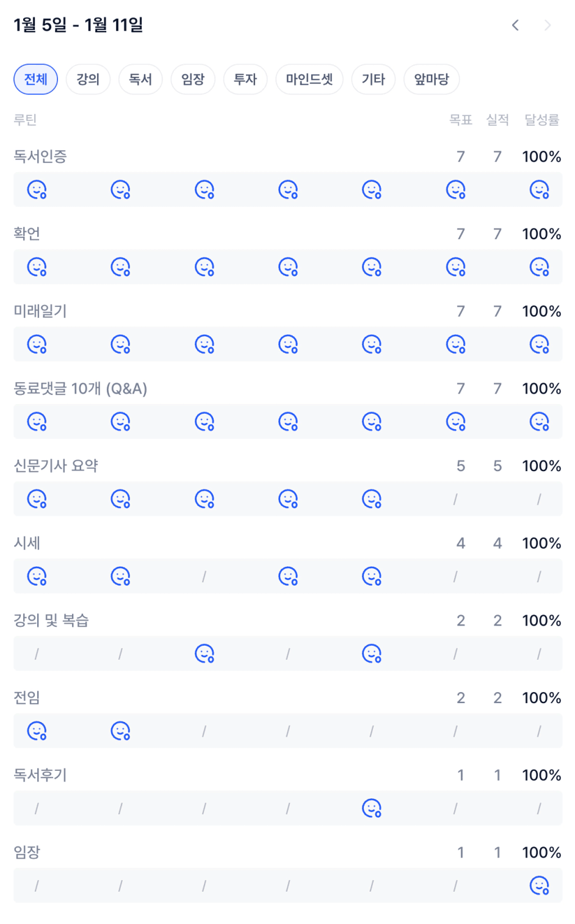
Task: Toggle the first empty slot in 강의 및 복습 row
Action: point(37,654)
